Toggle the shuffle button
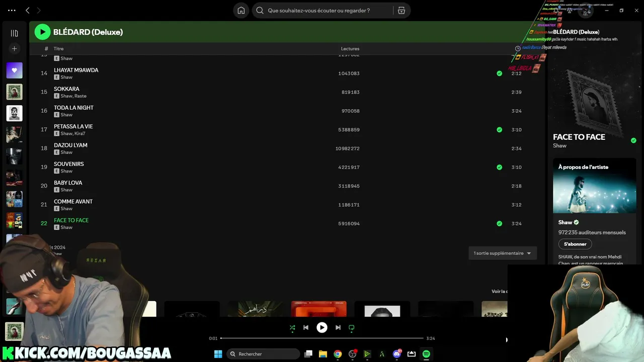 (292, 327)
